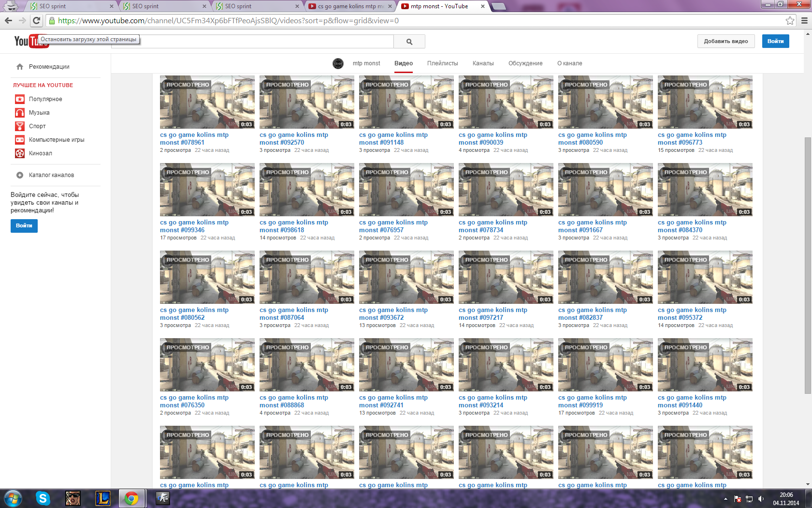
Task: Open the Видео channel tab
Action: point(404,63)
